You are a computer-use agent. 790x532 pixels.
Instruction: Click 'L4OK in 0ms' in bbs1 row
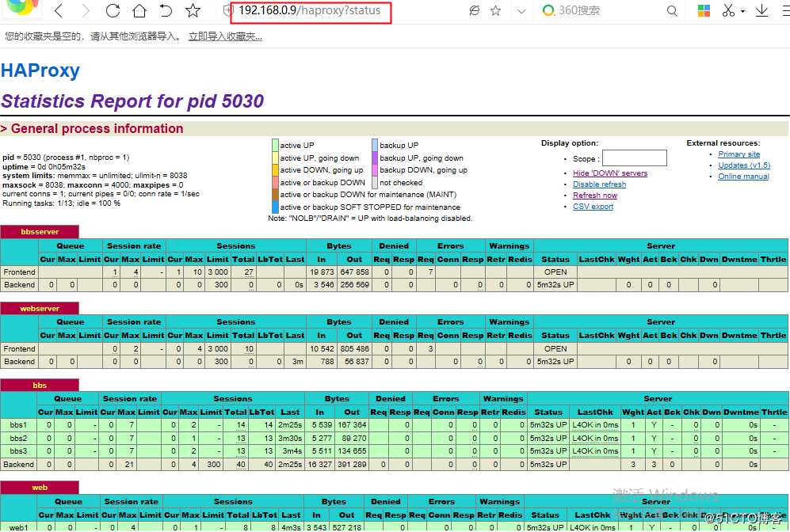pos(595,425)
